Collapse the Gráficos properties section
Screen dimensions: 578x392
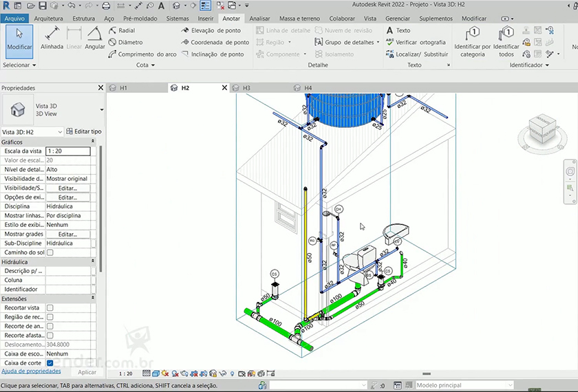click(x=93, y=142)
